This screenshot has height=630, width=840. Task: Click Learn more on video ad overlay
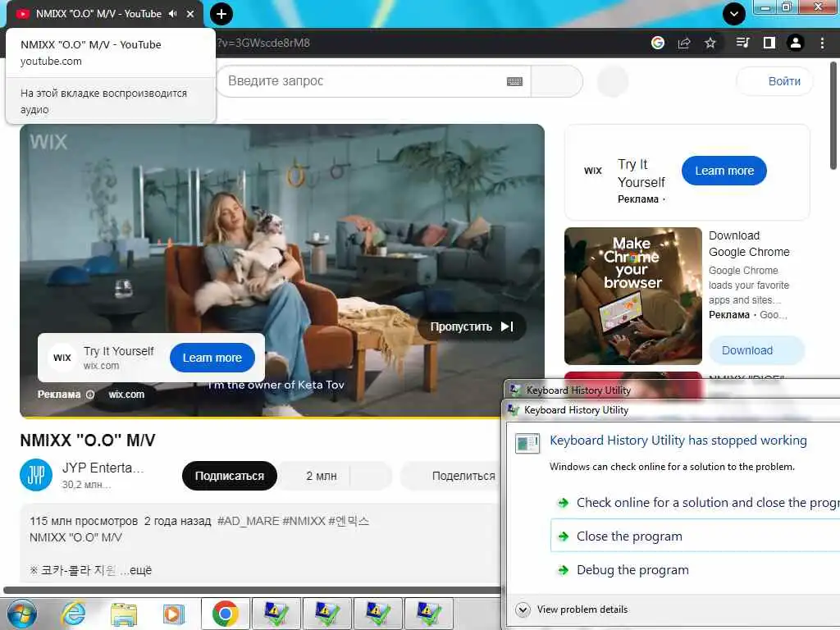tap(212, 358)
